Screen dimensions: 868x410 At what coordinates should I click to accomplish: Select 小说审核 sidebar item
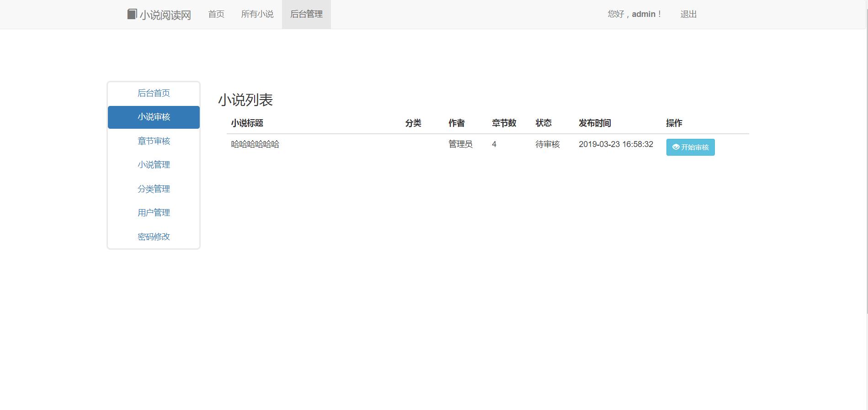[x=154, y=117]
